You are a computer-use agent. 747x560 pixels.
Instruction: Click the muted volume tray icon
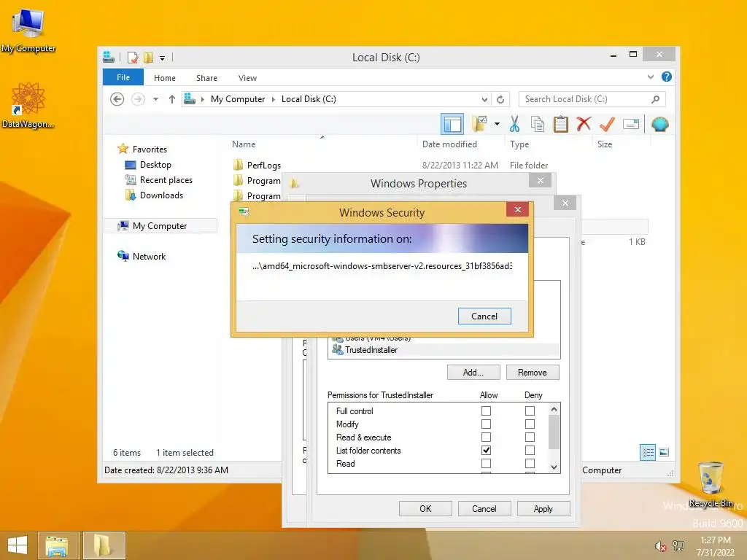coord(659,546)
